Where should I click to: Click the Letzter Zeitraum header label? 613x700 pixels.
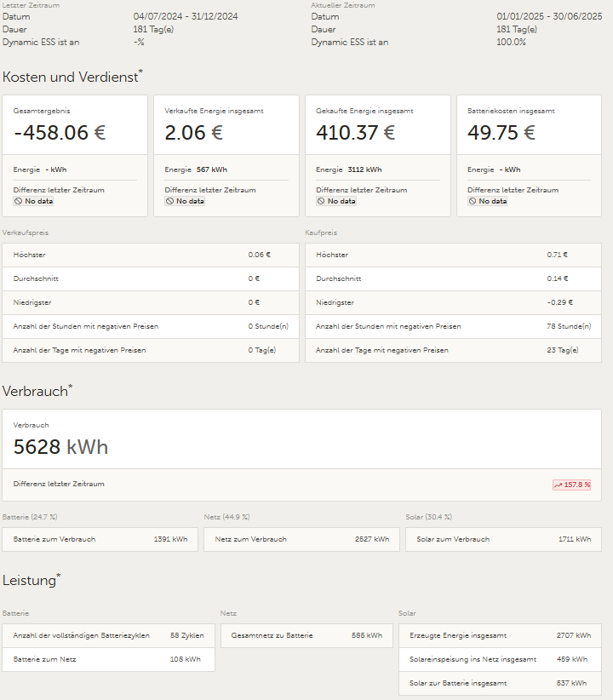pos(31,5)
